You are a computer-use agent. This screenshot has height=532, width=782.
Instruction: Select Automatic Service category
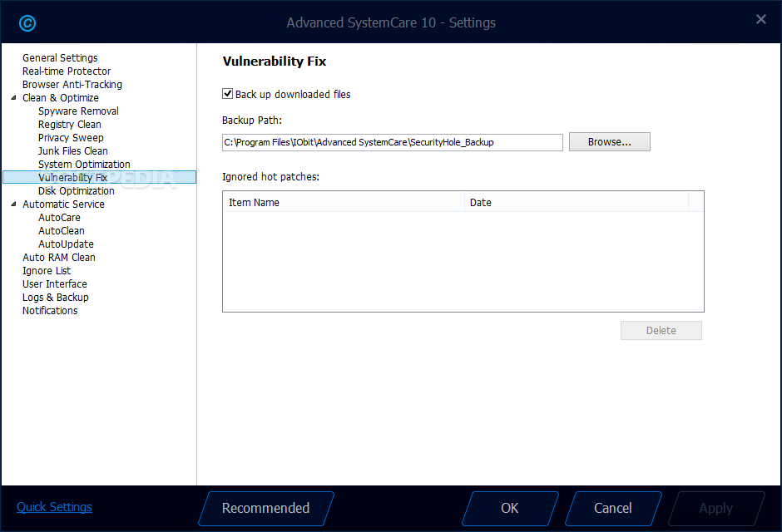(63, 204)
